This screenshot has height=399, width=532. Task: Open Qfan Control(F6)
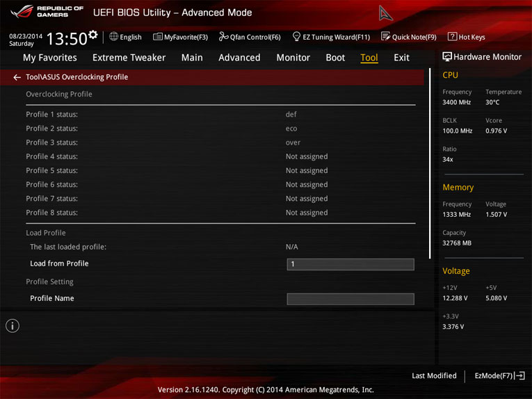click(250, 37)
